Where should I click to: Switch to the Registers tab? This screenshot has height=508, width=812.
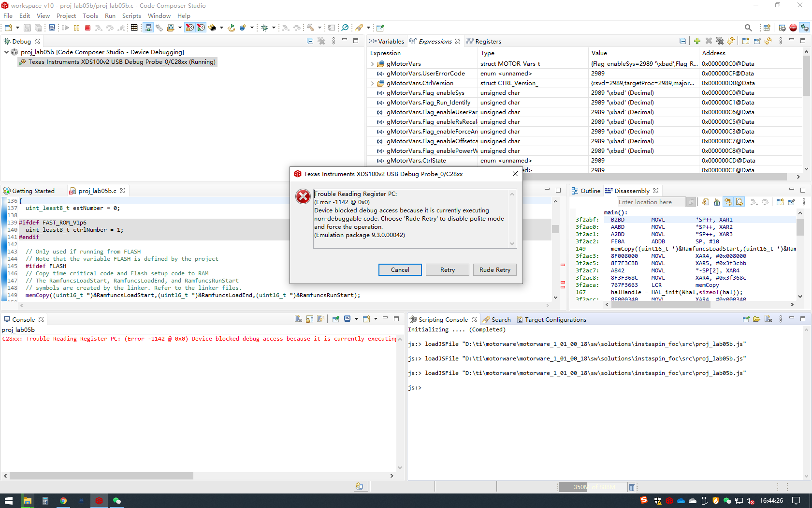[x=484, y=42]
